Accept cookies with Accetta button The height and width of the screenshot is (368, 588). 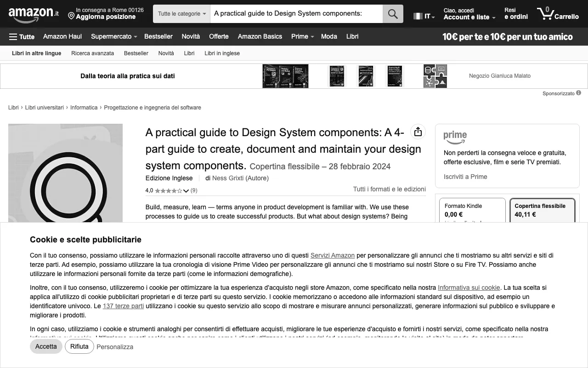(46, 346)
